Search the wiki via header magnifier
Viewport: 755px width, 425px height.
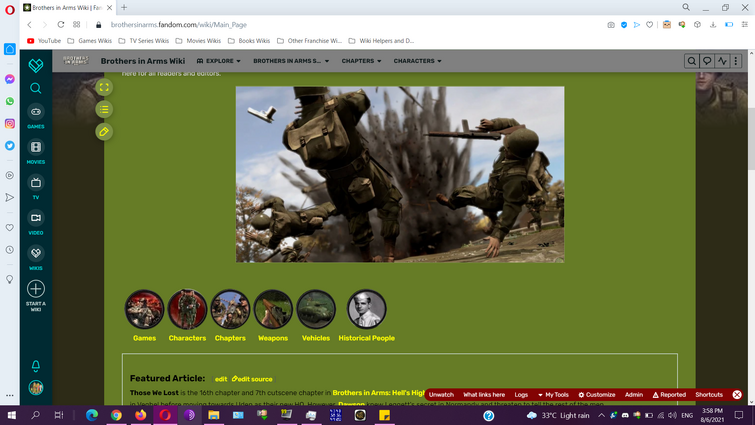point(691,61)
